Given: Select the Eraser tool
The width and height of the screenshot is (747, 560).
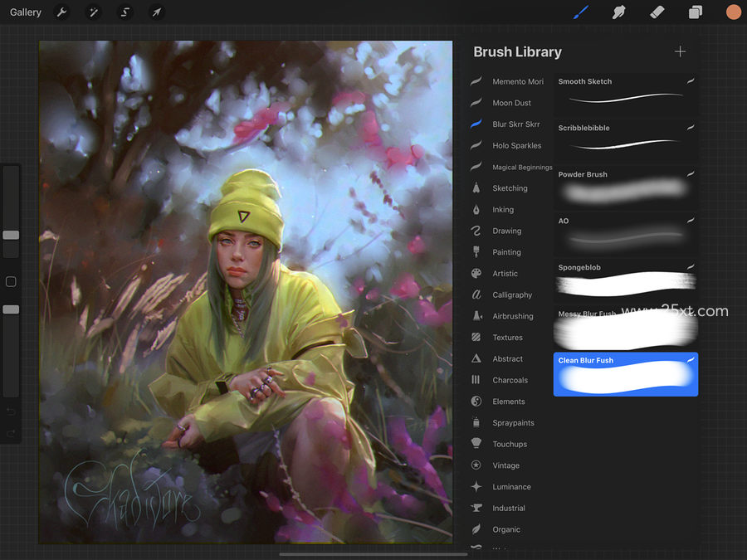Looking at the screenshot, I should [x=657, y=12].
